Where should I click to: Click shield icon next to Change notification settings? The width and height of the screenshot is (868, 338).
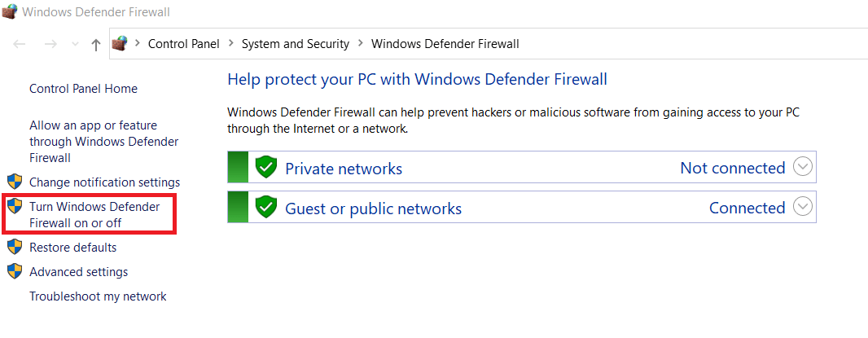[15, 182]
